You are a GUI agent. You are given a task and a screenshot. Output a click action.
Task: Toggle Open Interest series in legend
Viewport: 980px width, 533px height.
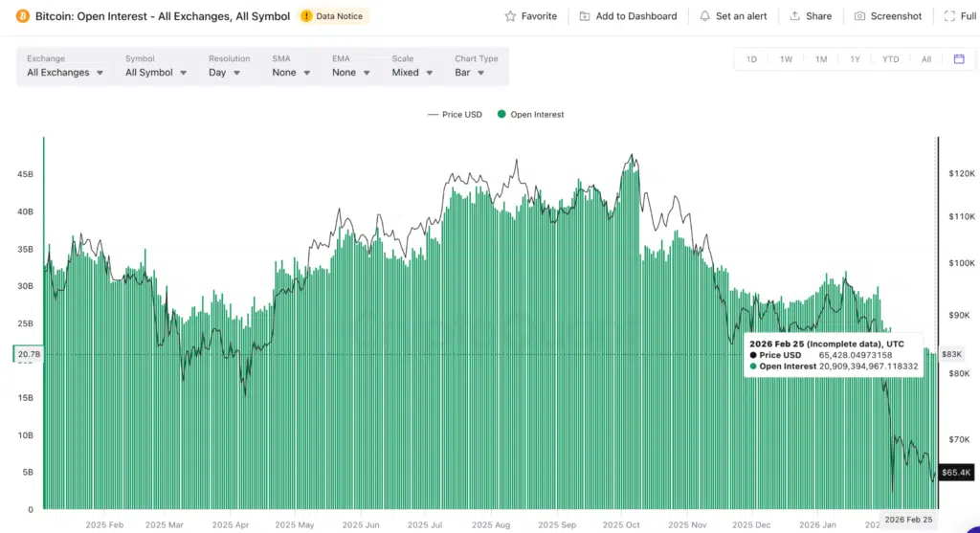click(531, 115)
